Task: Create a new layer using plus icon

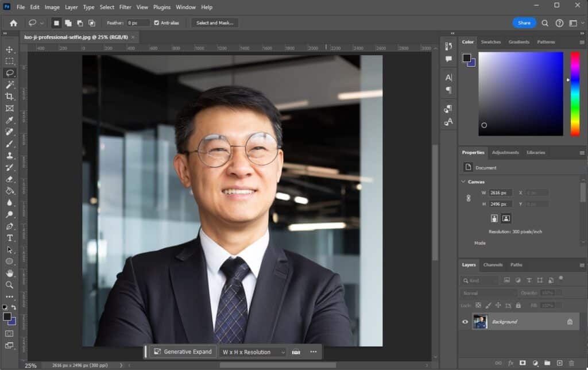Action: click(559, 363)
